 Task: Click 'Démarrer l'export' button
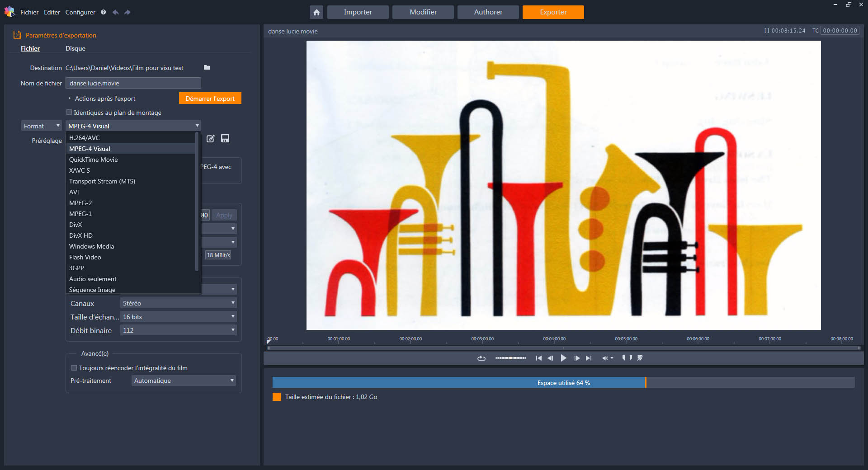(210, 99)
